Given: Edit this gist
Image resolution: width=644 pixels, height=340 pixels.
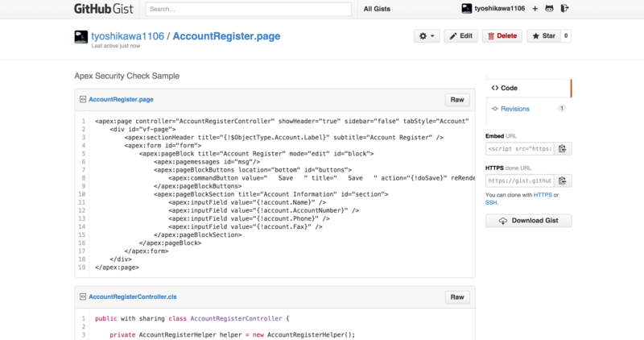Looking at the screenshot, I should coord(460,35).
